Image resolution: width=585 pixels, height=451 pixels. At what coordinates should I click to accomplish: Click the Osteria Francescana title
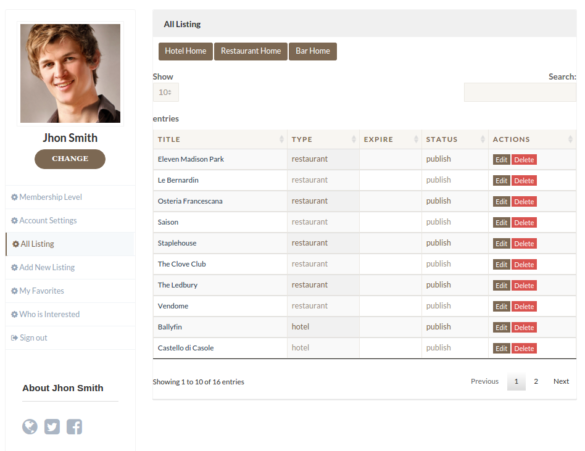[x=190, y=201]
